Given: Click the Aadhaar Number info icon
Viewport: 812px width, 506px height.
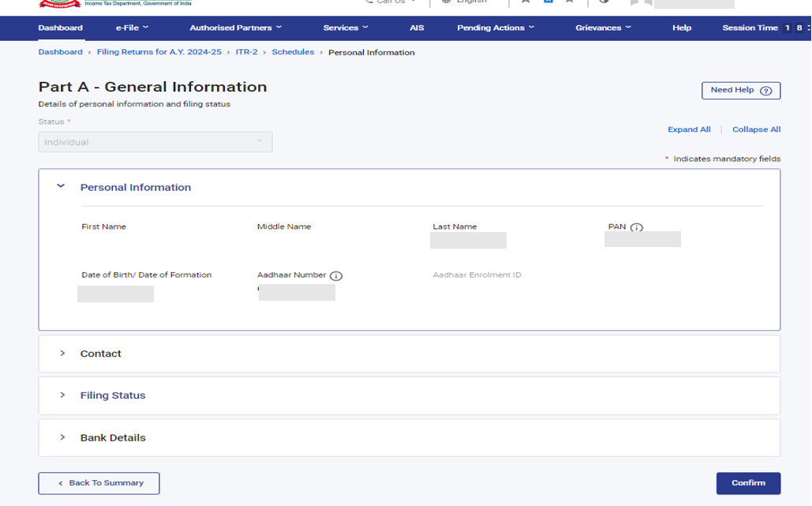Looking at the screenshot, I should pos(336,276).
